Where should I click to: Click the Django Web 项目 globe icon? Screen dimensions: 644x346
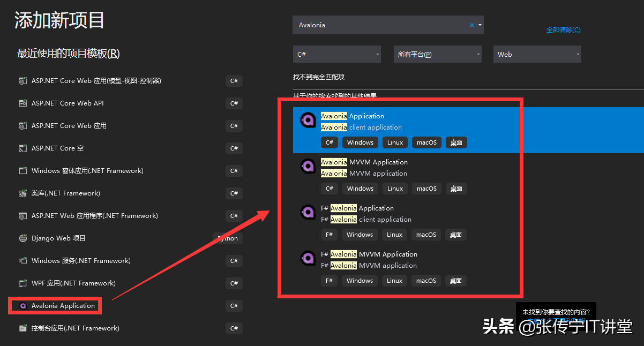click(23, 238)
